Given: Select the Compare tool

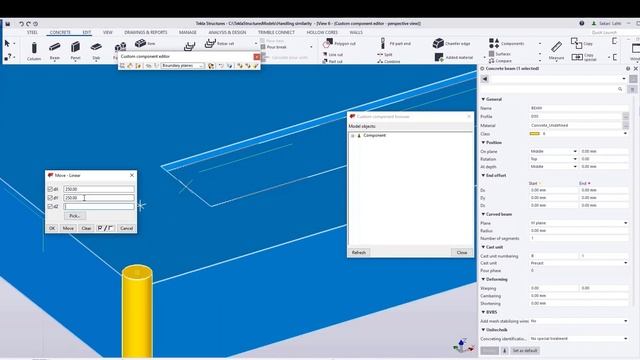Looking at the screenshot, I should click(x=500, y=61).
